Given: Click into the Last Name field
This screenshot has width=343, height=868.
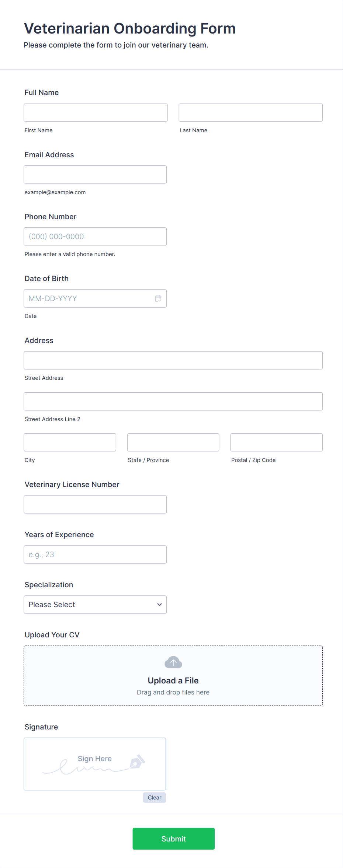Looking at the screenshot, I should tap(250, 112).
